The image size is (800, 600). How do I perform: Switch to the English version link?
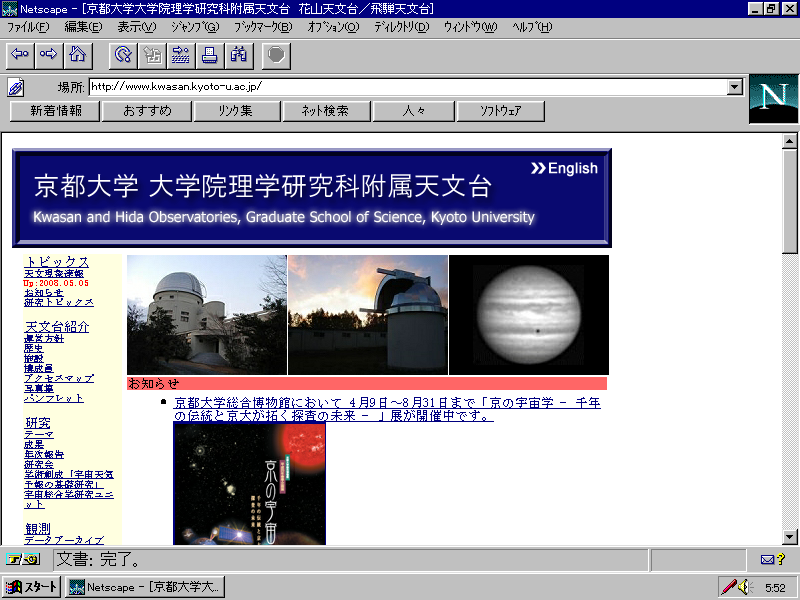point(564,168)
